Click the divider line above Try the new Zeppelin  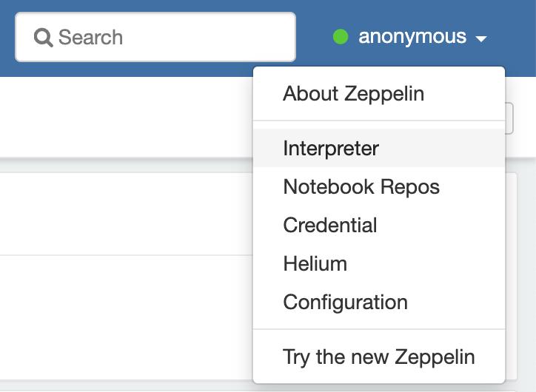tap(379, 329)
